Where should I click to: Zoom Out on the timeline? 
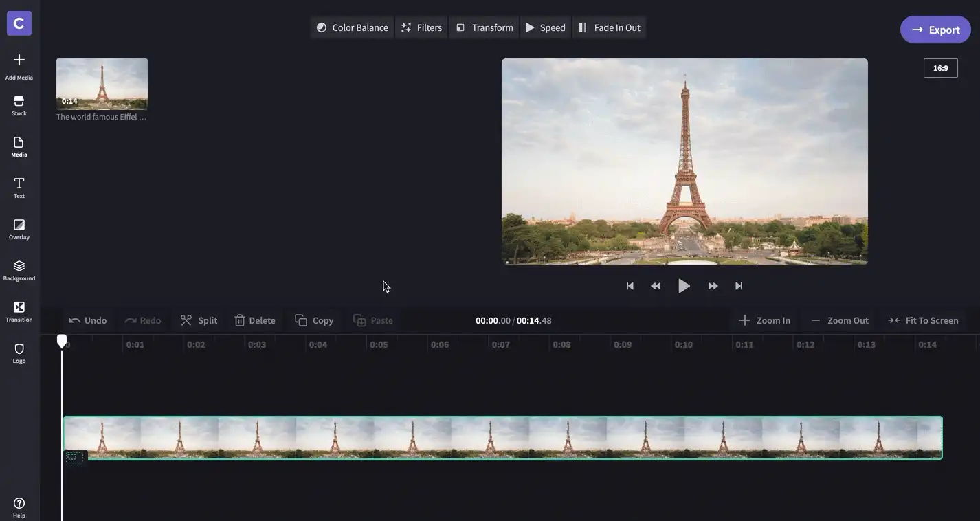pyautogui.click(x=839, y=320)
